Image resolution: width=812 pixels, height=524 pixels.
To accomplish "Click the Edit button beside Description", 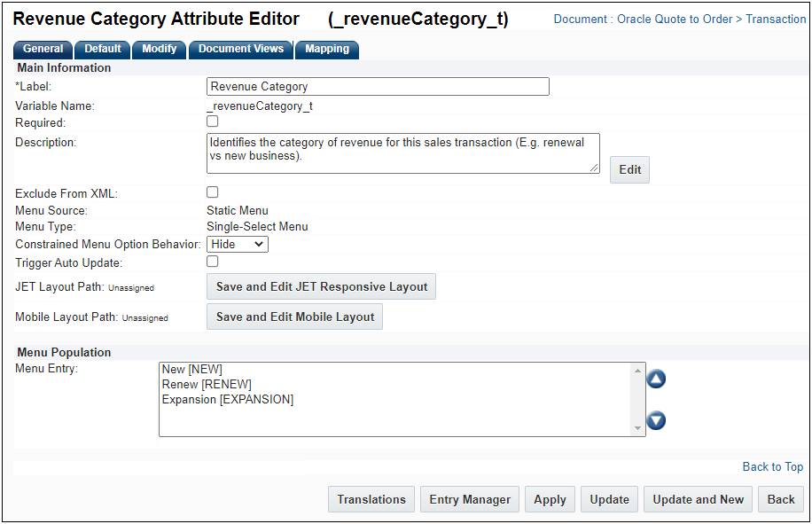I will (629, 169).
